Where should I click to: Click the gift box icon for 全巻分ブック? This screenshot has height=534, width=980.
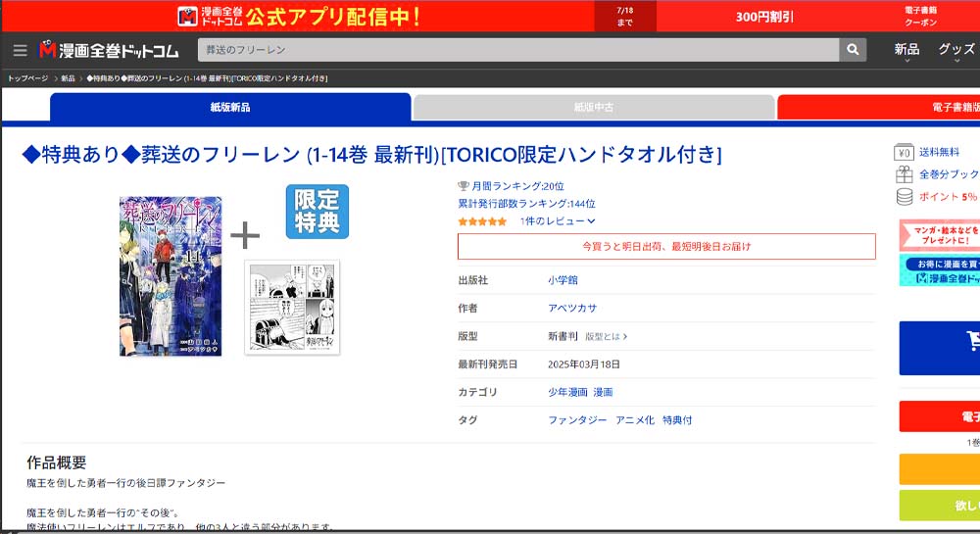coord(904,174)
